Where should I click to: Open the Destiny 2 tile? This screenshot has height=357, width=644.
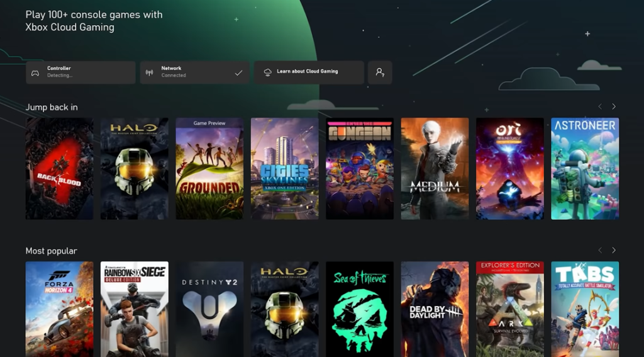tap(209, 309)
